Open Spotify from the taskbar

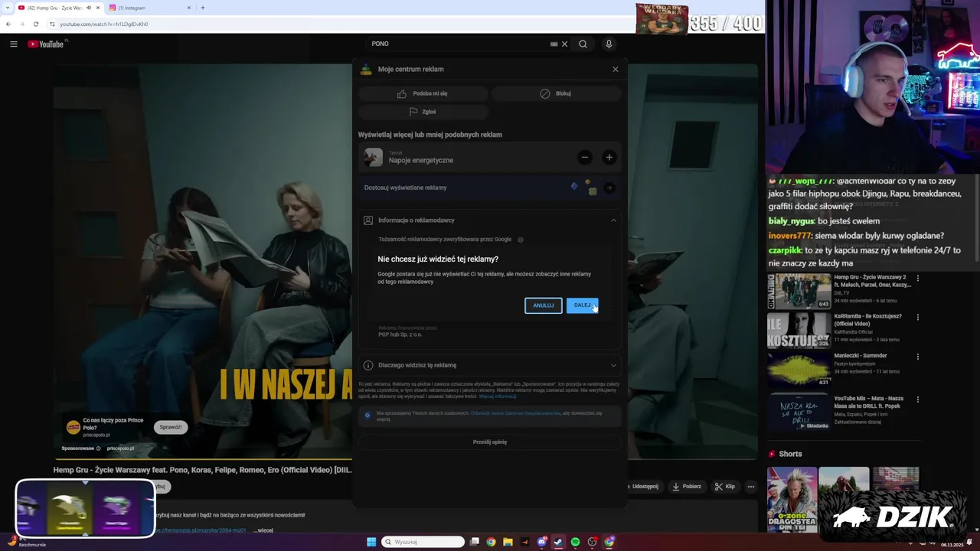pyautogui.click(x=575, y=542)
